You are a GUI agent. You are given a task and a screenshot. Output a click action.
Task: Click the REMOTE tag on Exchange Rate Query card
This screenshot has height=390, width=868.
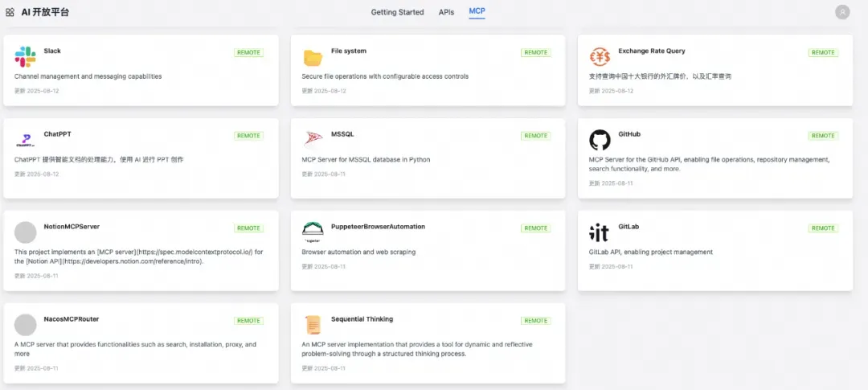tap(823, 52)
